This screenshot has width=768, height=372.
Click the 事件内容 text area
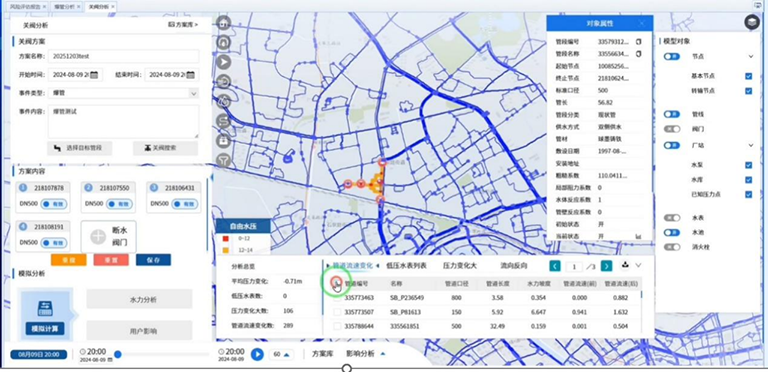click(123, 121)
